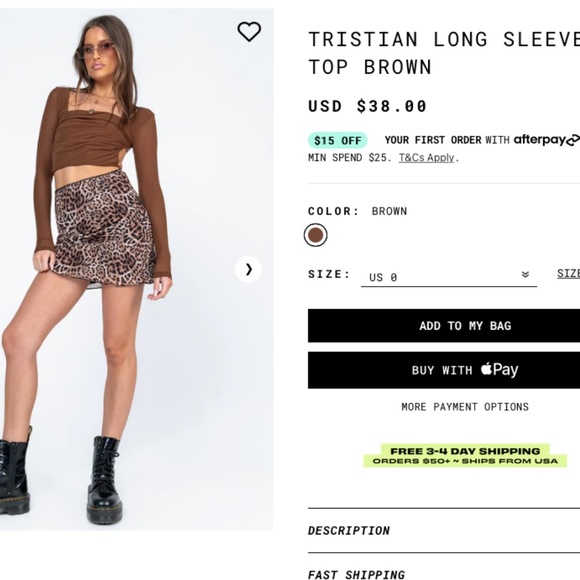Click the Apple Pay logo in button
Viewport: 580px width, 580px height.
pyautogui.click(x=499, y=370)
